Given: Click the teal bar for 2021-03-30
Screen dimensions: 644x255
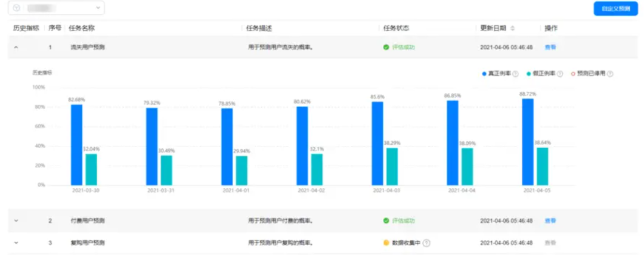Looking at the screenshot, I should click(x=91, y=170).
